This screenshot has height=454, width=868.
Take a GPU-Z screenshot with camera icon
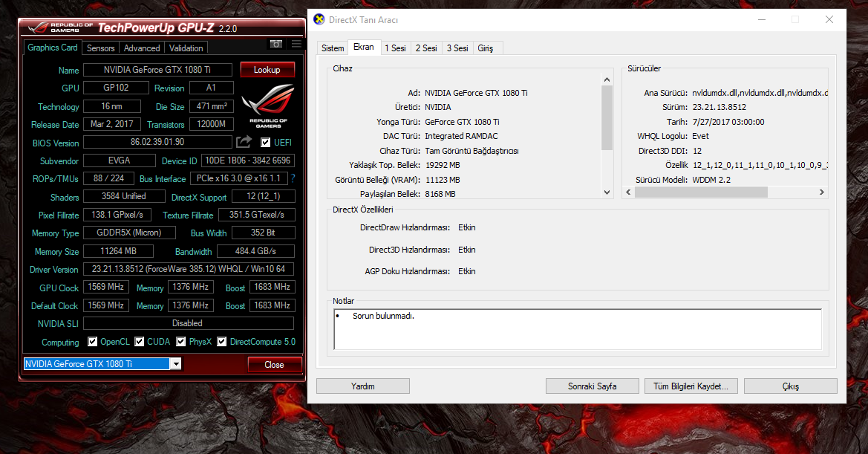[275, 44]
